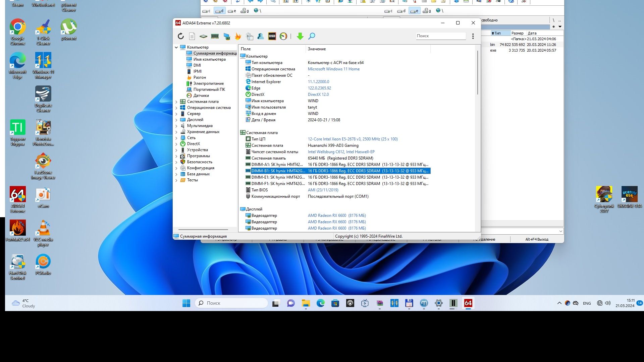Open VLC media player desktop icon

click(x=43, y=233)
